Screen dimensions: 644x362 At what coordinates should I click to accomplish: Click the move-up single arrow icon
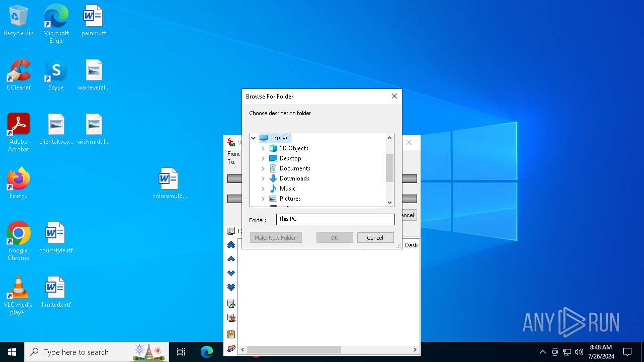coord(231,259)
